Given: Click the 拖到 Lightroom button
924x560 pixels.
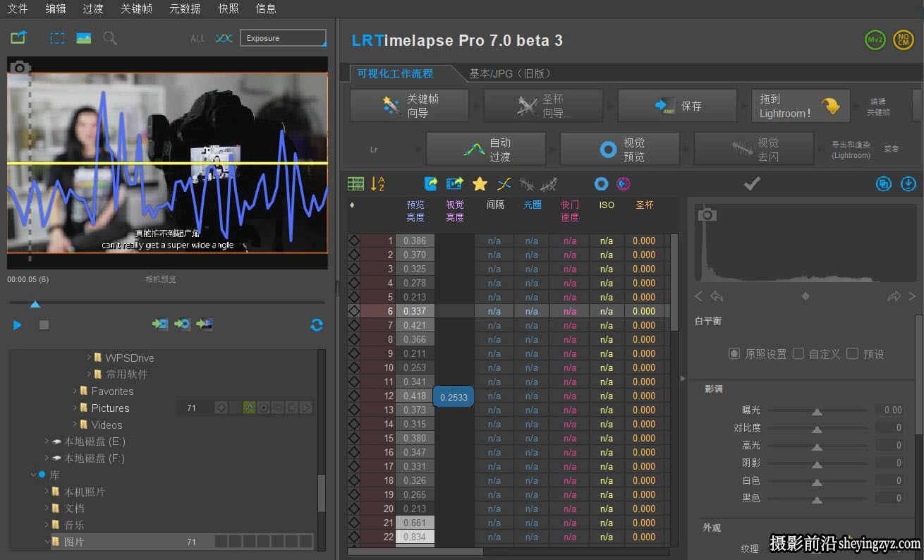Looking at the screenshot, I should click(800, 106).
